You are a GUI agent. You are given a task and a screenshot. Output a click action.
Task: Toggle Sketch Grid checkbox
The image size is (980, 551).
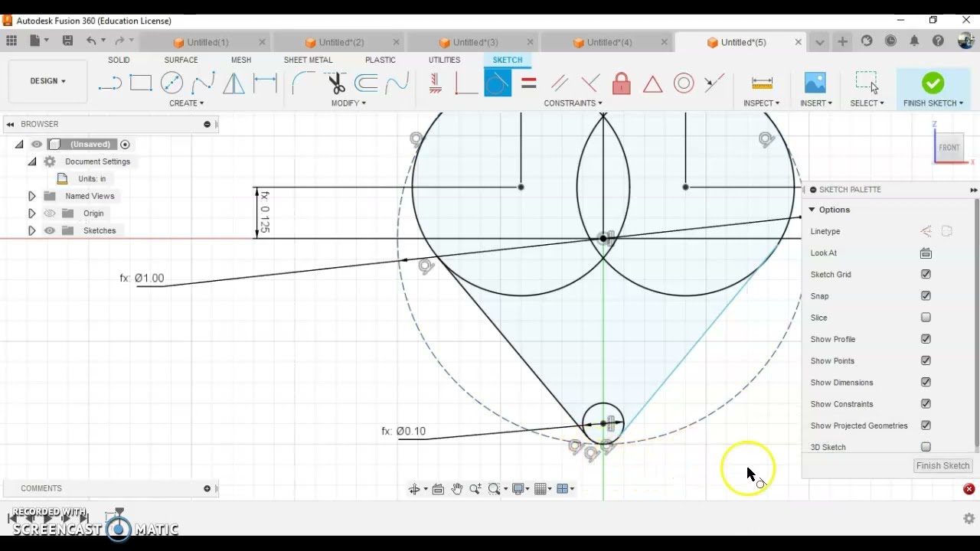926,274
